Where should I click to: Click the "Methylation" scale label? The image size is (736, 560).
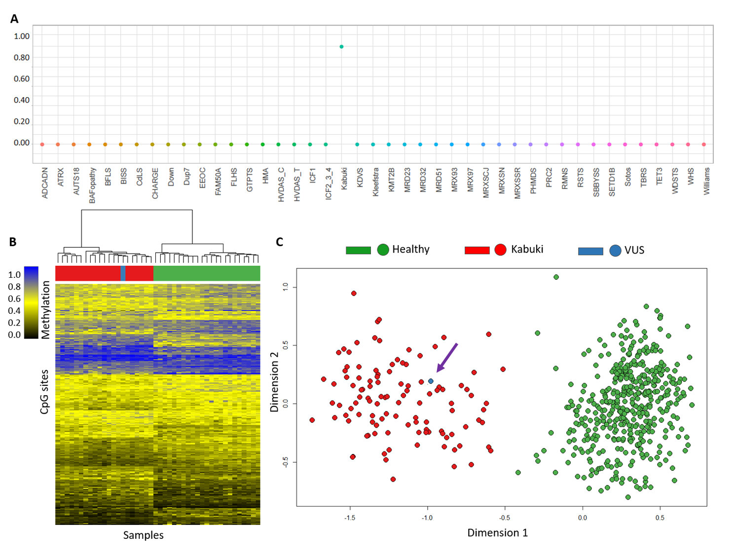pyautogui.click(x=45, y=310)
